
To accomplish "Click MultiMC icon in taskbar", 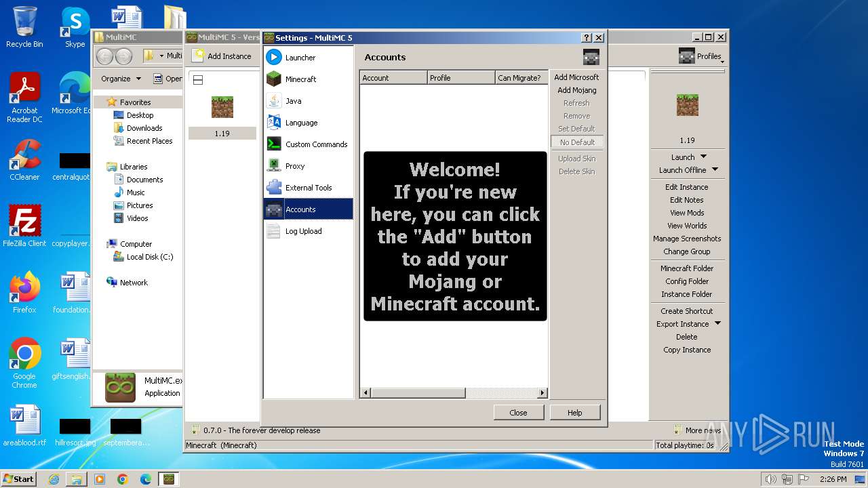I will click(168, 479).
